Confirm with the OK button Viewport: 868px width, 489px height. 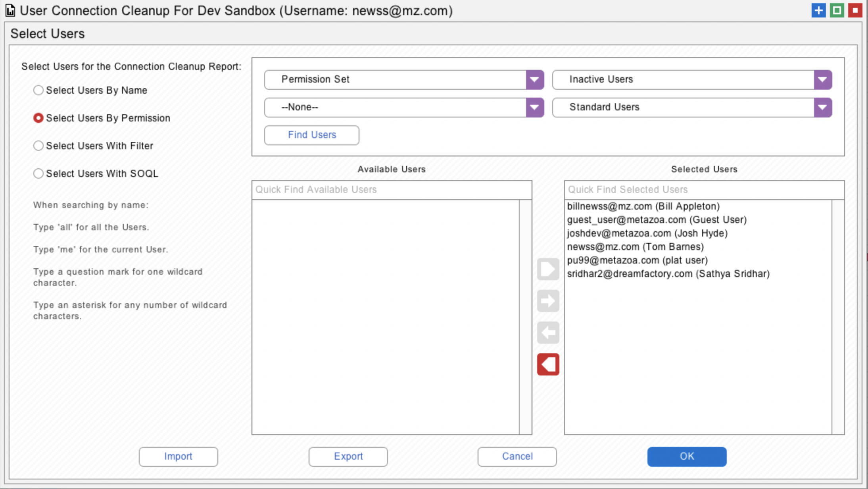(687, 457)
